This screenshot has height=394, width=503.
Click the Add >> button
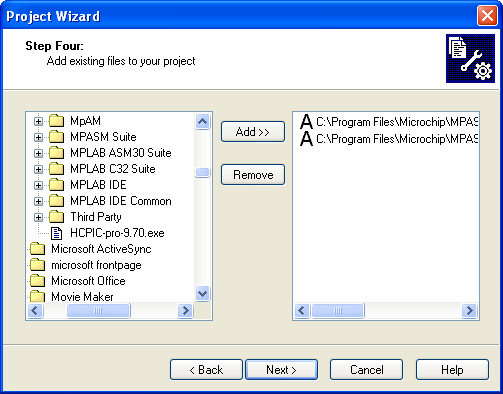253,132
